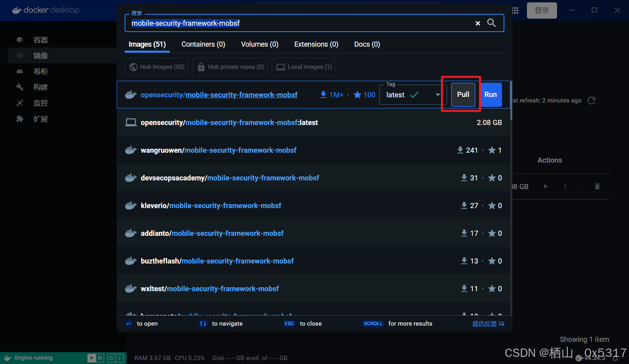Click the 2.08 GB size of local image
This screenshot has width=629, height=364.
(x=489, y=123)
